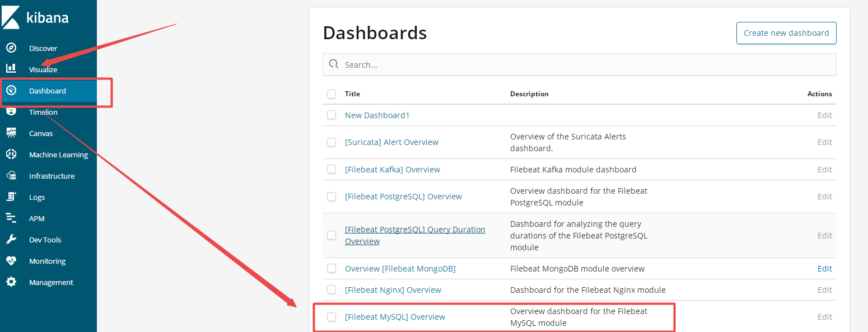
Task: Check the New Dashboard1 row checkbox
Action: (x=332, y=115)
